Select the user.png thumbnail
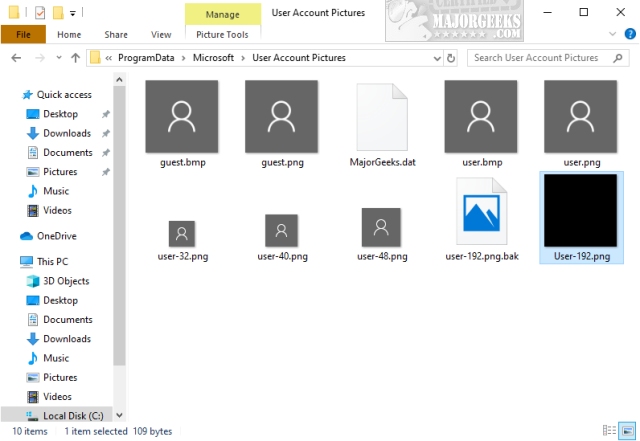The image size is (640, 441). click(x=580, y=116)
